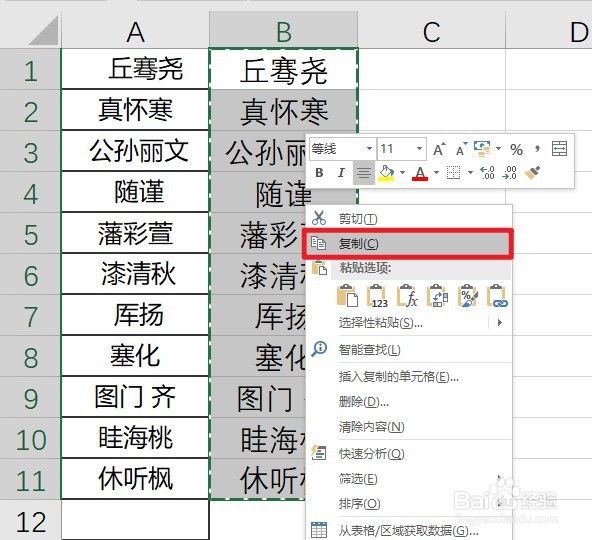The image size is (592, 540).
Task: Click the select-all corner triangle
Action: (43, 31)
